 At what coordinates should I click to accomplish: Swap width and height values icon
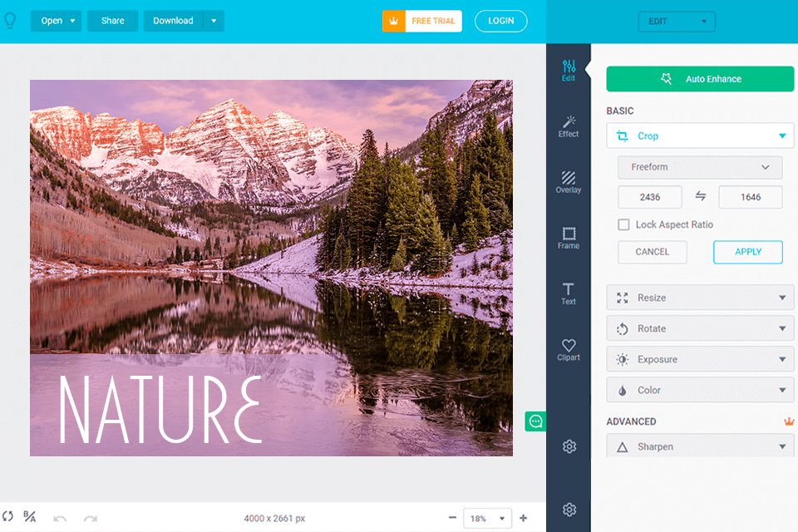tap(701, 196)
